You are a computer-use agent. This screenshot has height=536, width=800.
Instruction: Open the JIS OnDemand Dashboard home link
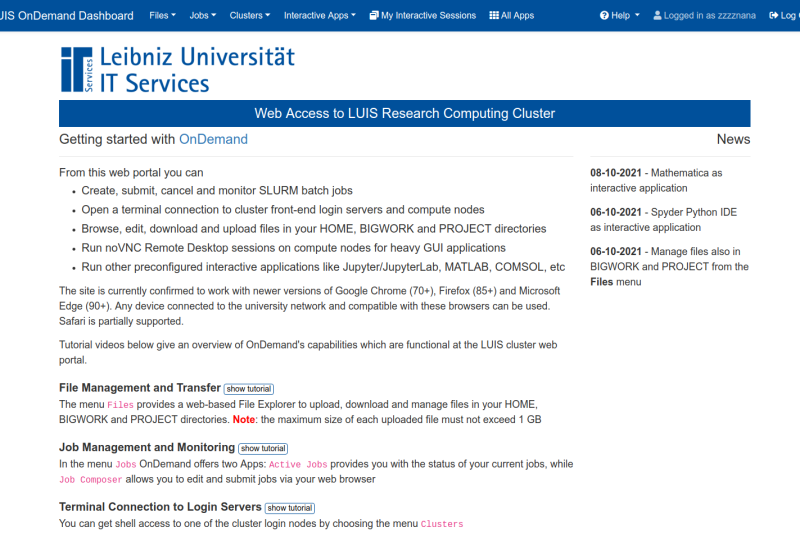pyautogui.click(x=67, y=15)
